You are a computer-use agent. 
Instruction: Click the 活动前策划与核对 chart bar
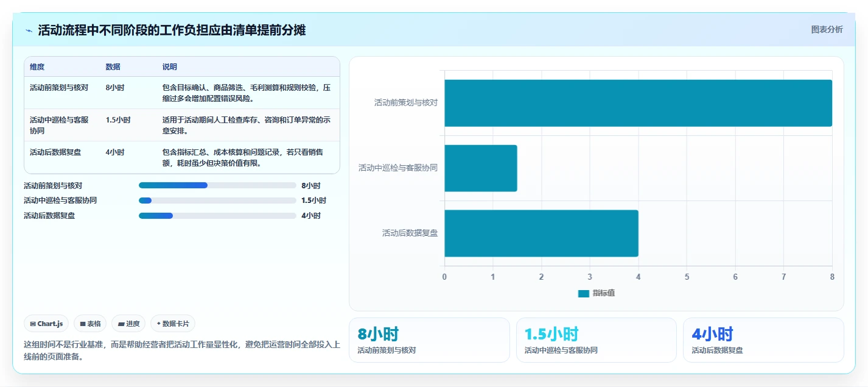638,103
